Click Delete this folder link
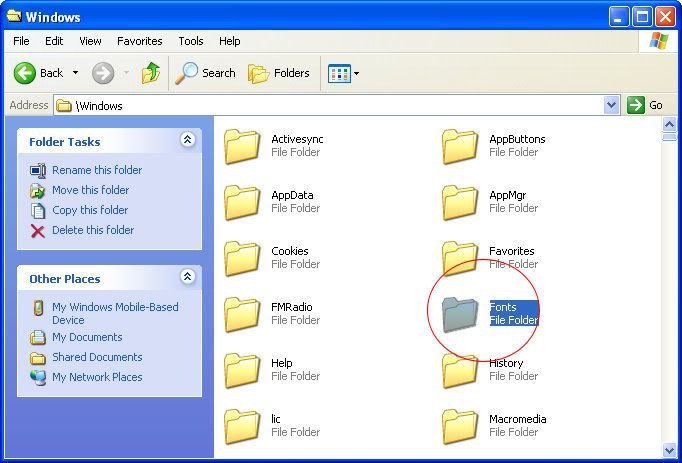 (93, 230)
